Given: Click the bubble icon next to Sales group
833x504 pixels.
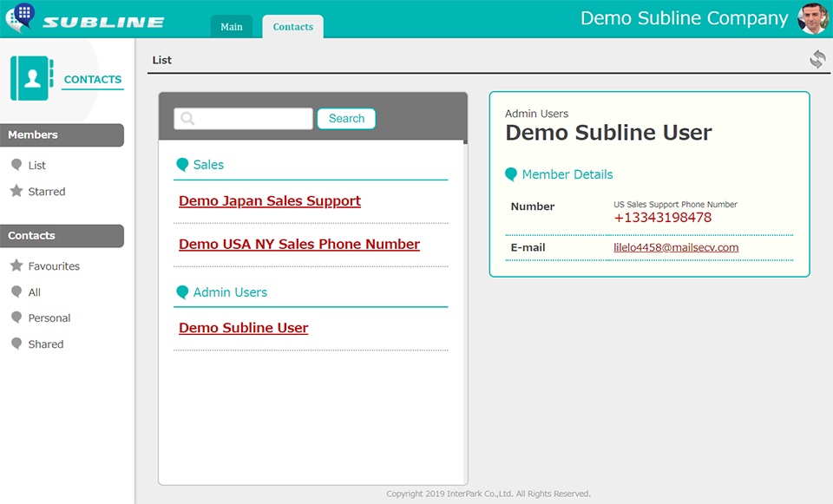Looking at the screenshot, I should point(182,164).
